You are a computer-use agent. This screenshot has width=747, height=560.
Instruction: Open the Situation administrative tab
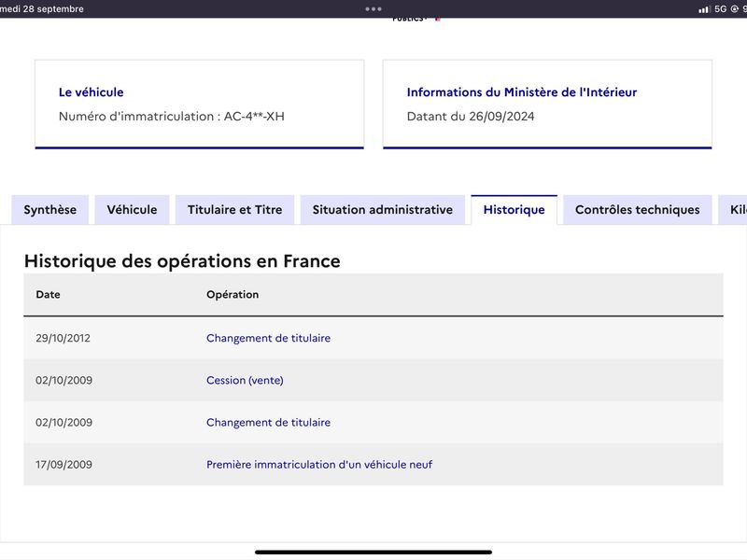click(383, 209)
